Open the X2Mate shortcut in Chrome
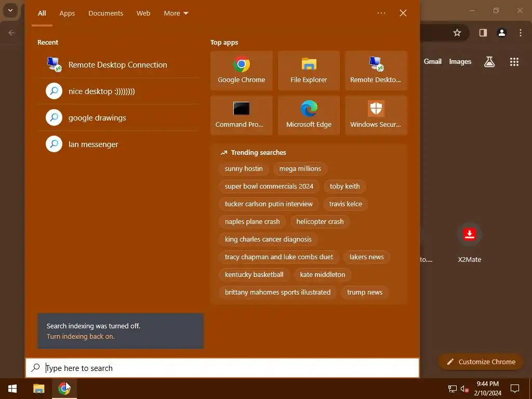Viewport: 532px width, 399px height. coord(470,242)
